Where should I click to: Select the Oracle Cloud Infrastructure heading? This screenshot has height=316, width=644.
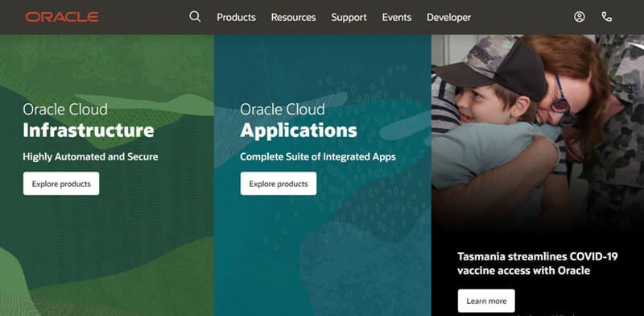point(89,121)
